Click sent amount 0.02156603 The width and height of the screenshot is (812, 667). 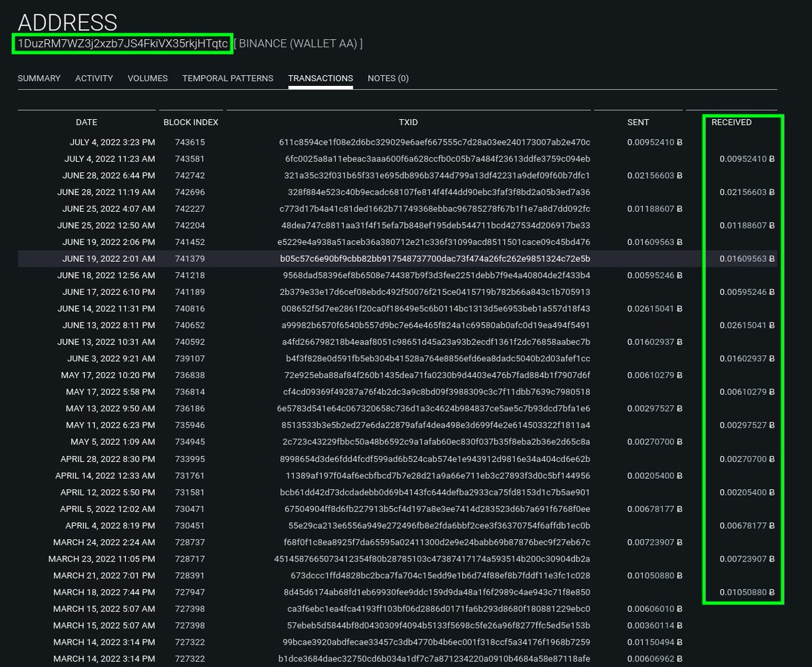point(654,175)
